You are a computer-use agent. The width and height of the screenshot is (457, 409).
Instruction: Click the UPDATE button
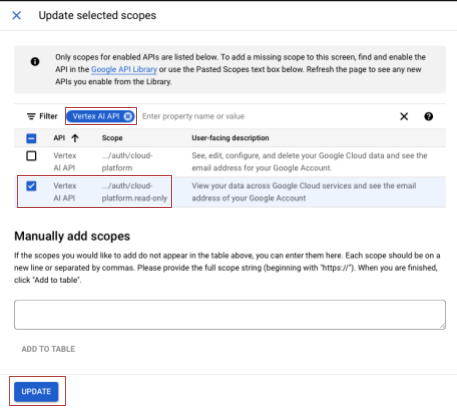point(36,391)
